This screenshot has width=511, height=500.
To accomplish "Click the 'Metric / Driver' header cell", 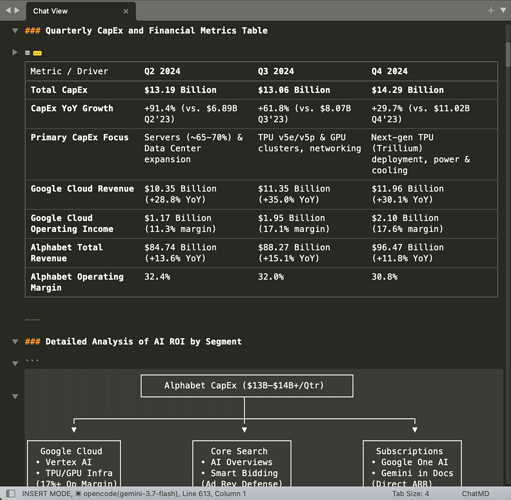I will tap(69, 71).
